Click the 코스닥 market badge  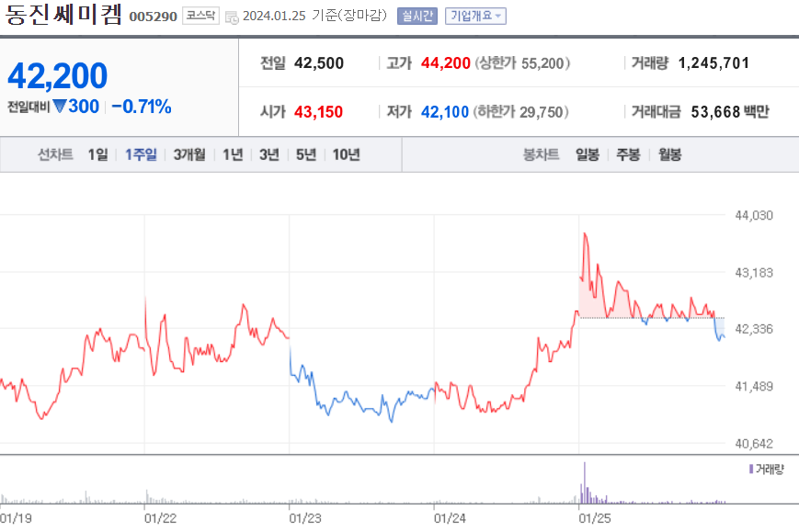(200, 16)
